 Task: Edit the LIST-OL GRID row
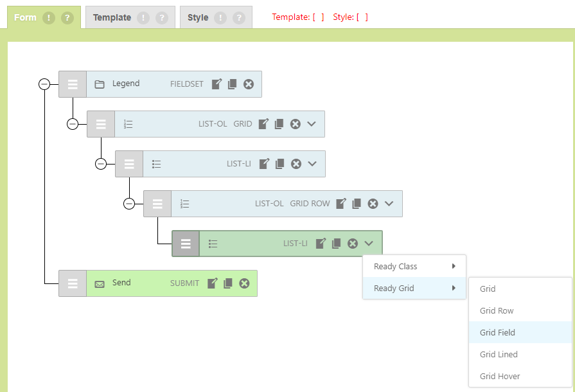click(x=263, y=124)
